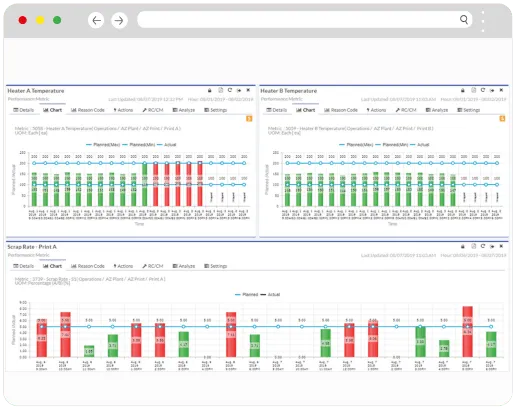Toggle Planned(Max) legend series in Heater B chart
The image size is (516, 409).
pos(356,145)
